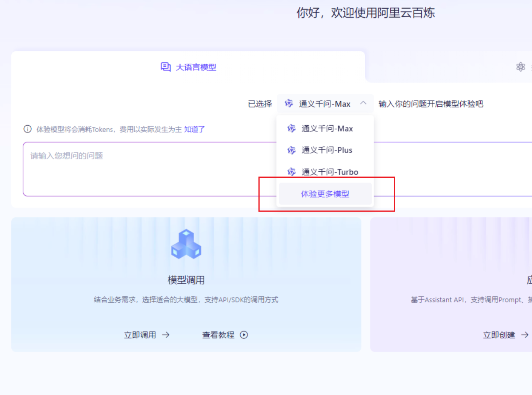Viewport: 532px width, 395px height.
Task: Click the 大语言模型 chat bubble icon
Action: point(165,67)
